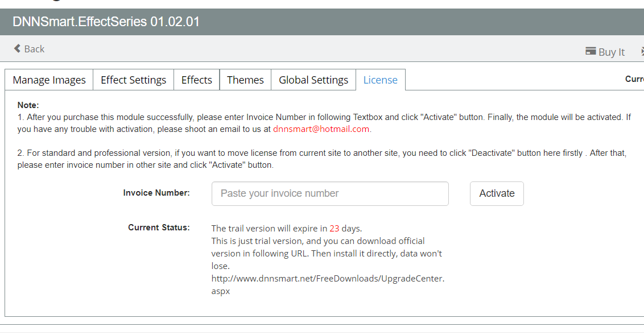Click the Buy It card icon

pos(591,51)
